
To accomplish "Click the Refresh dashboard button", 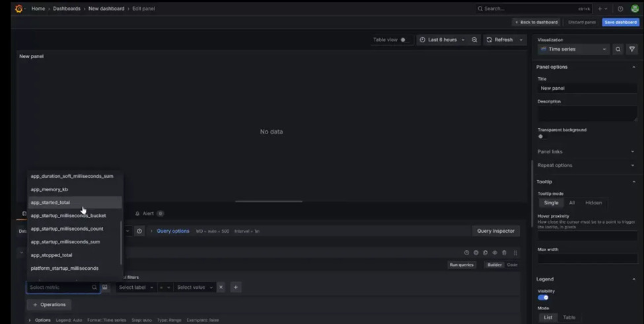I will [500, 40].
